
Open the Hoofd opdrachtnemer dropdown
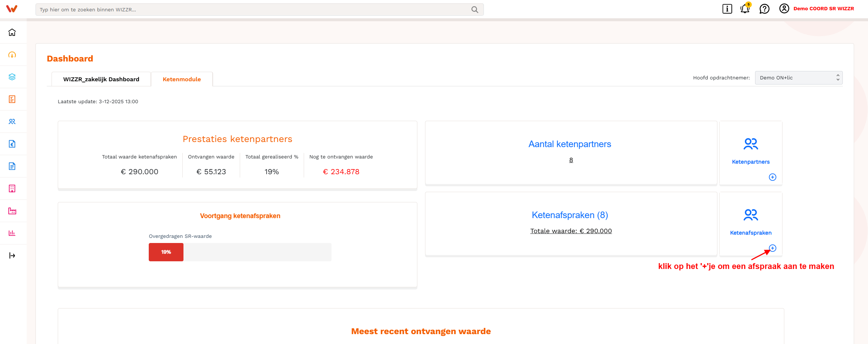coord(799,78)
